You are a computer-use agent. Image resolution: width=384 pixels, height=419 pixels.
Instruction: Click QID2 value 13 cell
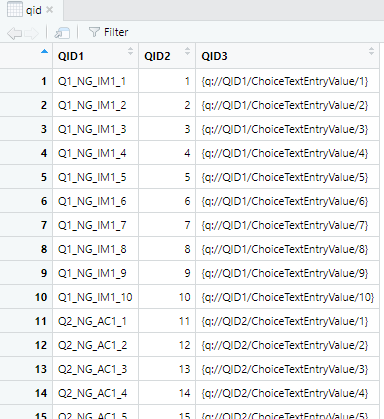coord(167,369)
